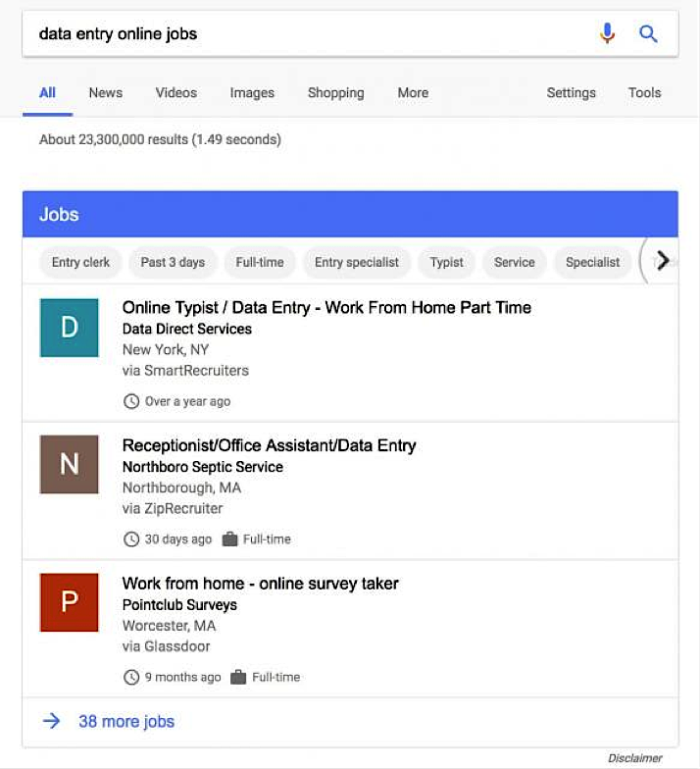
Task: Toggle the 'Service' filter chip
Action: tap(515, 263)
